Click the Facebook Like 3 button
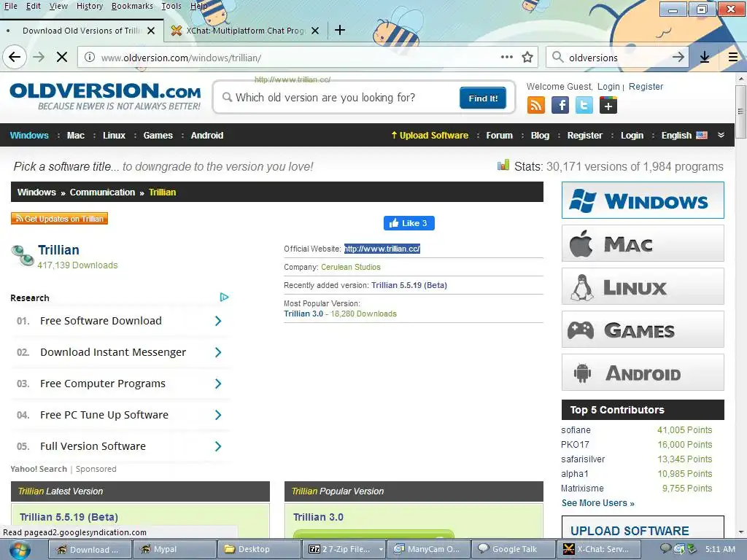 [x=409, y=223]
